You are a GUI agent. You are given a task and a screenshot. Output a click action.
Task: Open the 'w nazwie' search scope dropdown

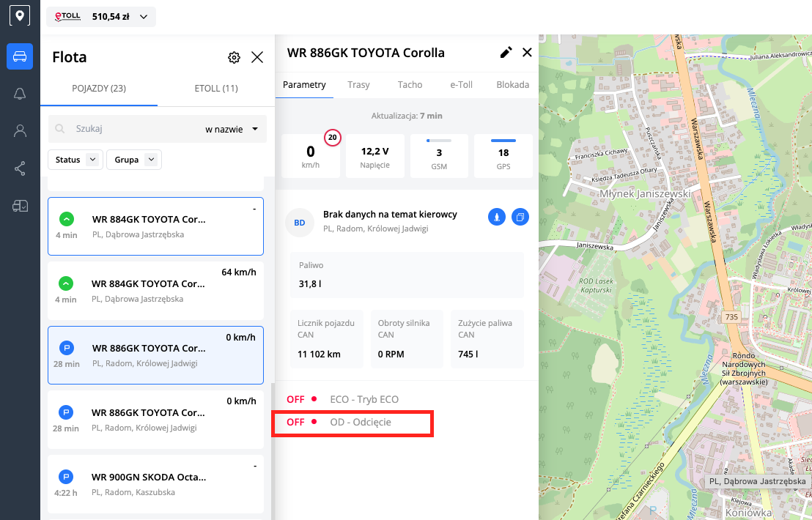(x=232, y=130)
